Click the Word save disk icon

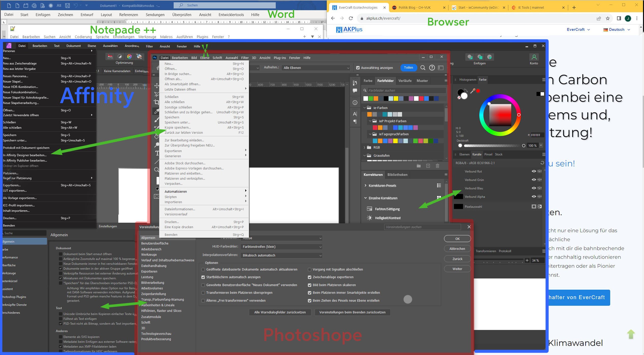click(67, 5)
